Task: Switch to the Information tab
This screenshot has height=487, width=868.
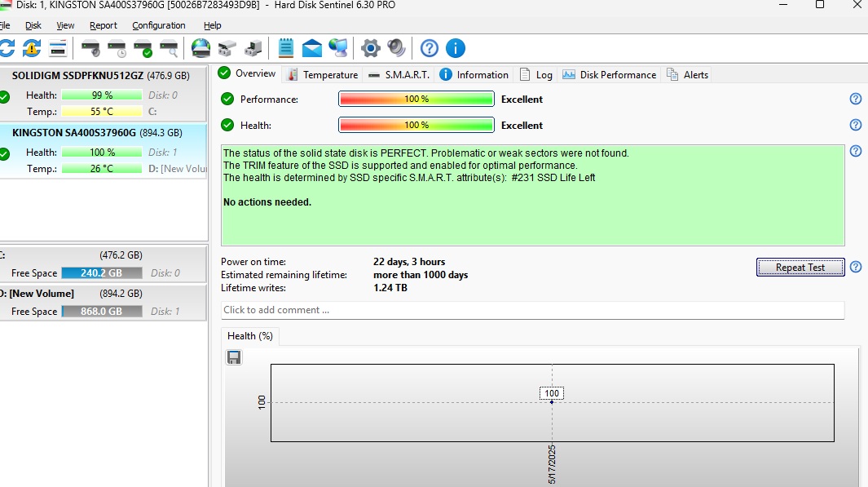Action: [x=474, y=75]
